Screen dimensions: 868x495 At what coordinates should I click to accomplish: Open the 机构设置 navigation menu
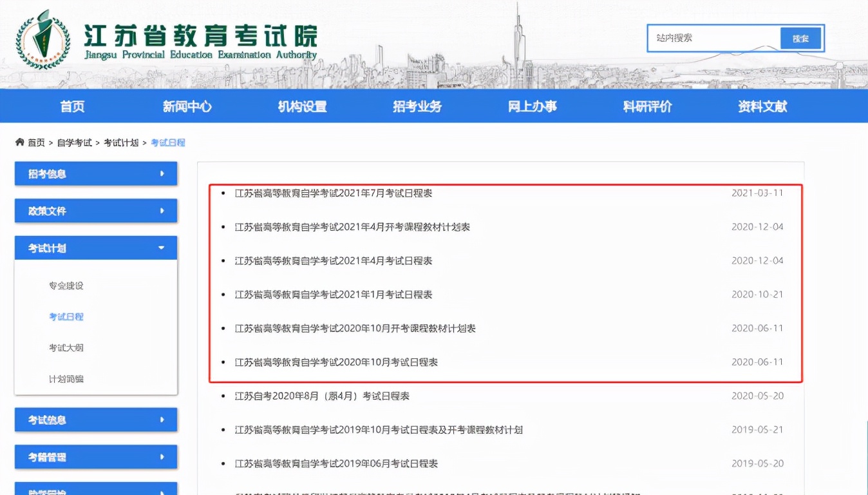[x=302, y=106]
